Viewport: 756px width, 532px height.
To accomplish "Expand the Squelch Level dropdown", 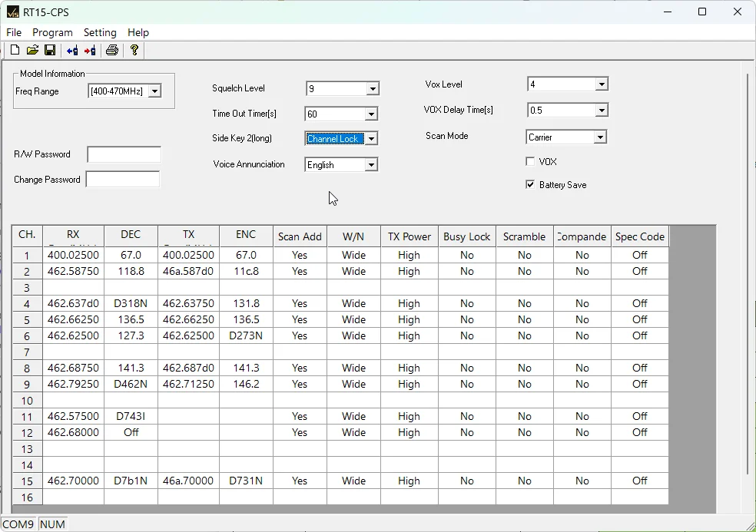I will click(372, 89).
